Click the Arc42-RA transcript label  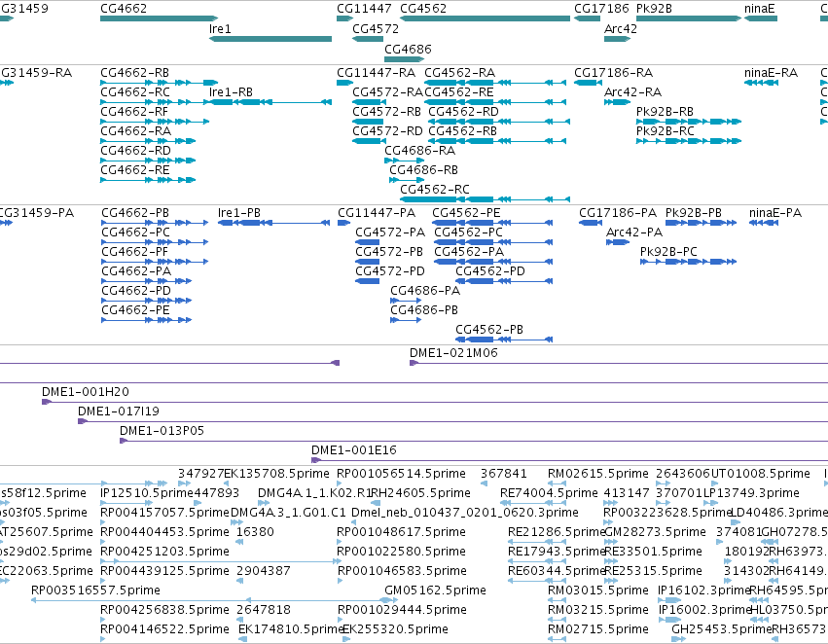coord(632,91)
